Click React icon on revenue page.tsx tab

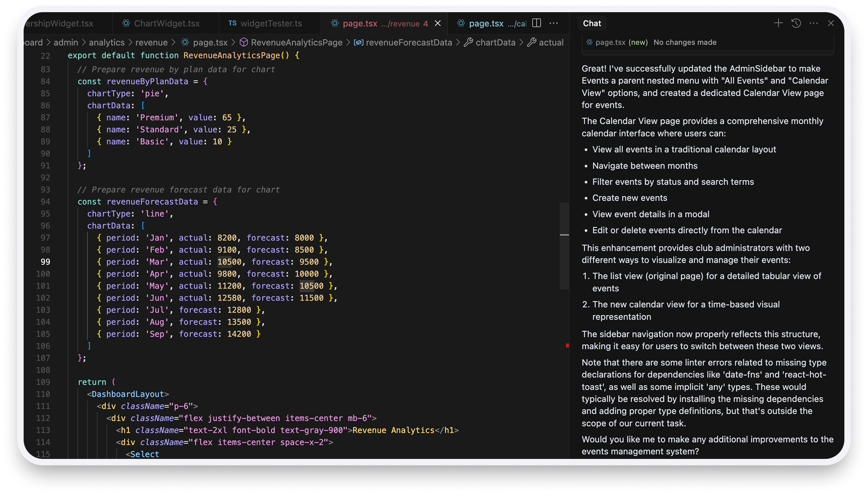(335, 23)
